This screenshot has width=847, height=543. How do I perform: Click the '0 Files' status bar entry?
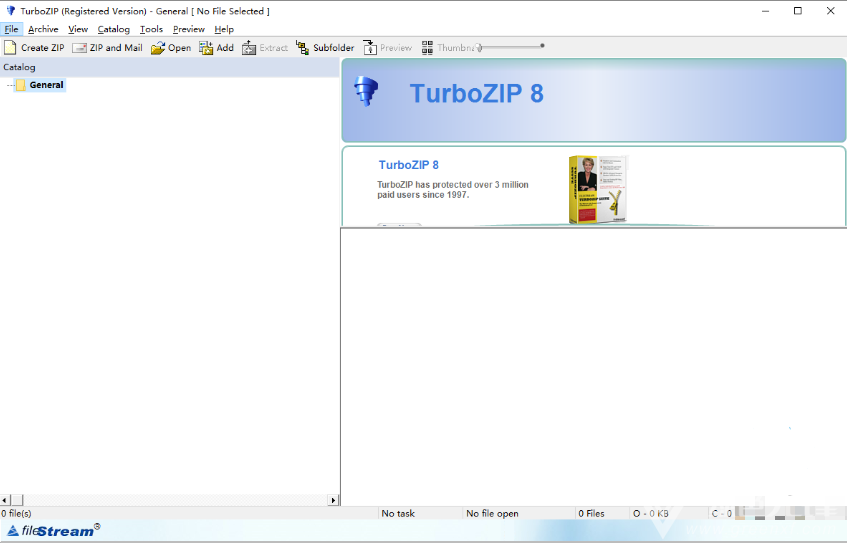[x=591, y=513]
